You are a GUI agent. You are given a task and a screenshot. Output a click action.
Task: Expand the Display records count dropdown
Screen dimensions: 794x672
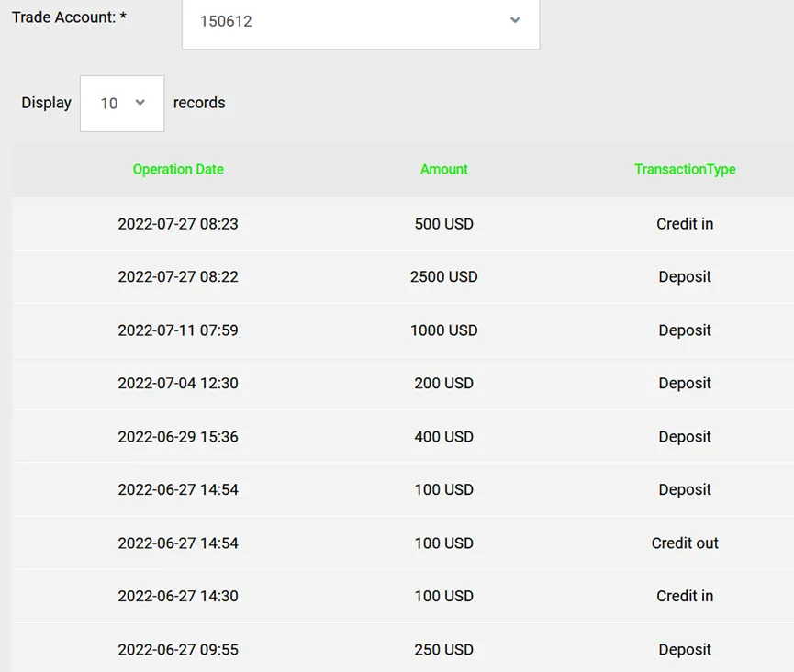click(122, 104)
